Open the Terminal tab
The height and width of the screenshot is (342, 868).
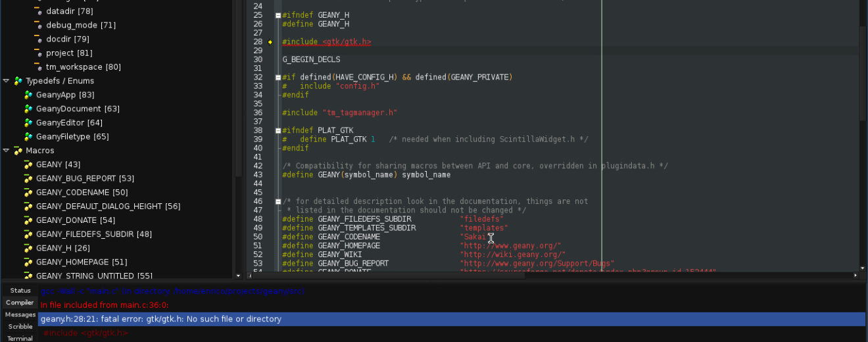(20, 338)
